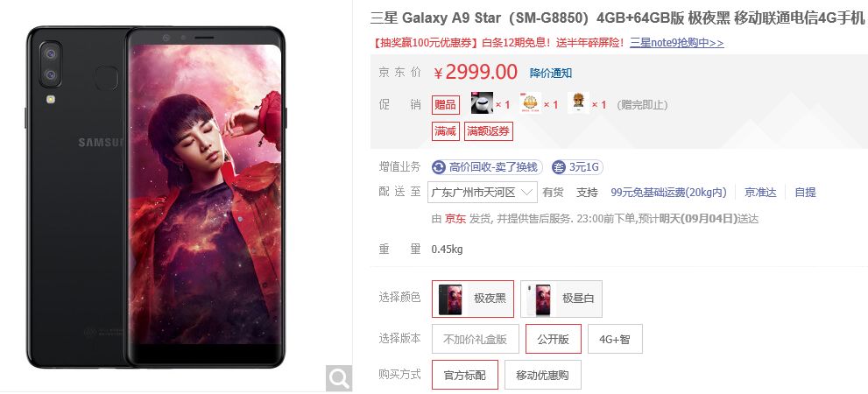Open the 广东广州市天河区 delivery dropdown
The image size is (868, 394).
pyautogui.click(x=482, y=193)
